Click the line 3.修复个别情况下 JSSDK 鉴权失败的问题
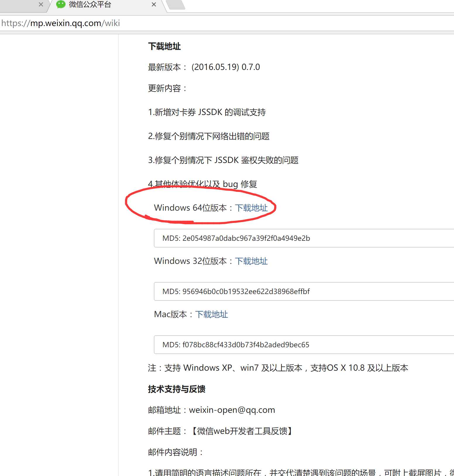This screenshot has width=454, height=476. 223,160
